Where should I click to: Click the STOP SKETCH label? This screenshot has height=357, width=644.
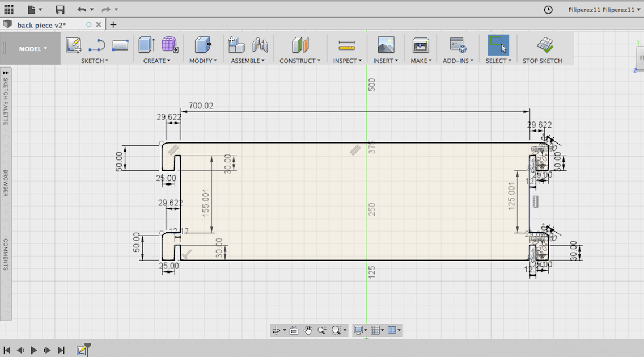[542, 61]
